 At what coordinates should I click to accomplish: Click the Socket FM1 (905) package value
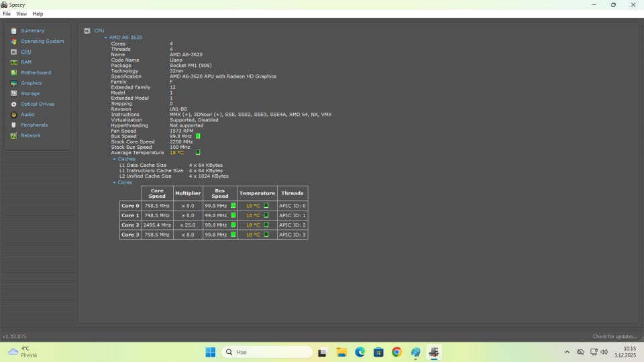(x=191, y=65)
